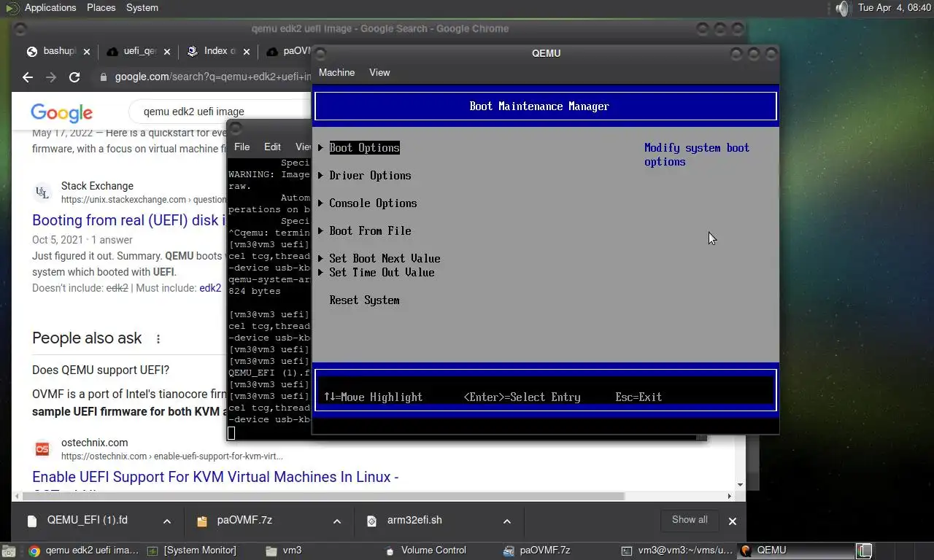
Task: Click the ostechnix site icon
Action: [42, 449]
